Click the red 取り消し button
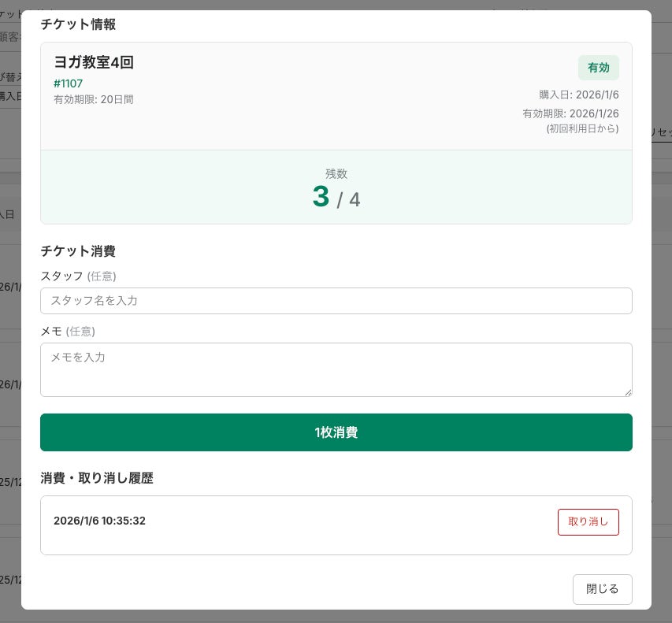Image resolution: width=672 pixels, height=623 pixels. click(588, 522)
